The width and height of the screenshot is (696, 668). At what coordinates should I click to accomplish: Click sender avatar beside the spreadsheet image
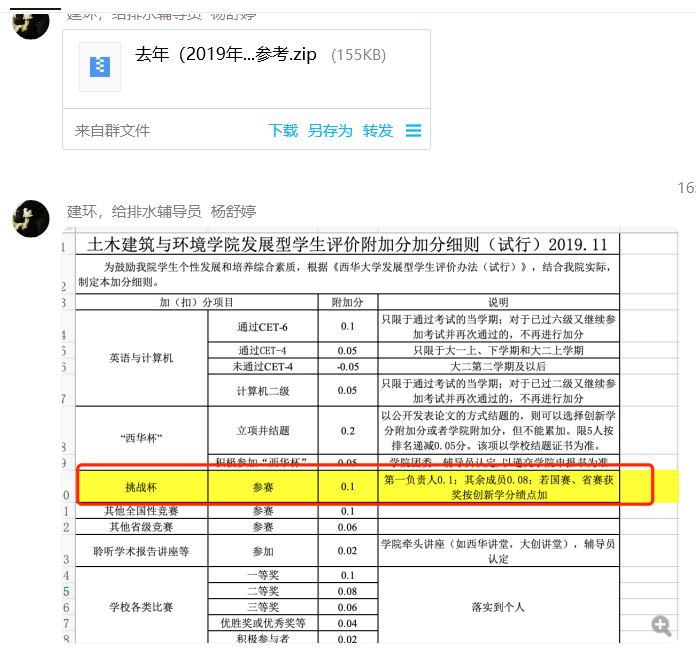(x=31, y=218)
